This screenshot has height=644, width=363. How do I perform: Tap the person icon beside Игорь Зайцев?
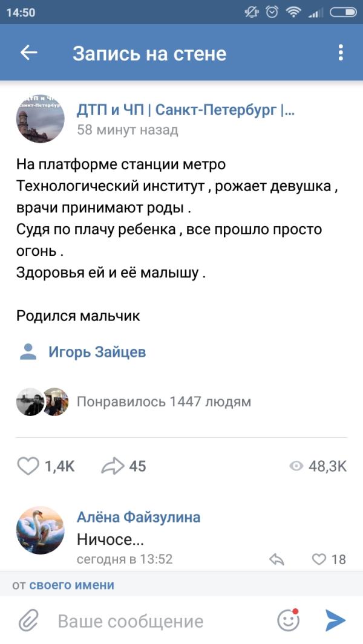coord(28,352)
